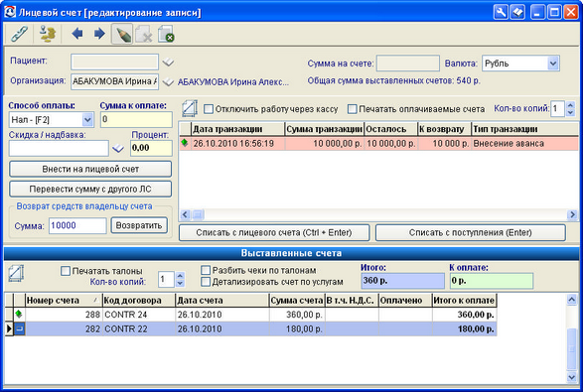Increase transaction copies count spinner up
583x392 pixels.
(x=570, y=105)
